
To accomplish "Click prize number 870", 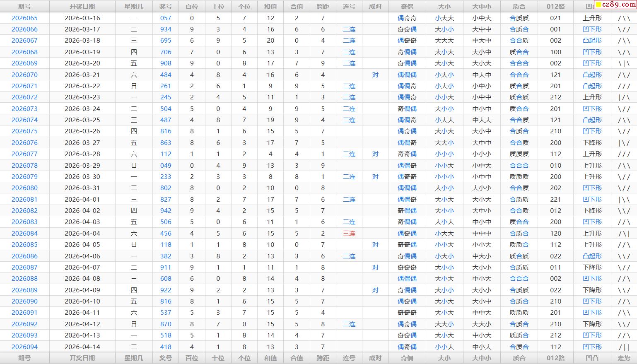I will click(166, 324).
